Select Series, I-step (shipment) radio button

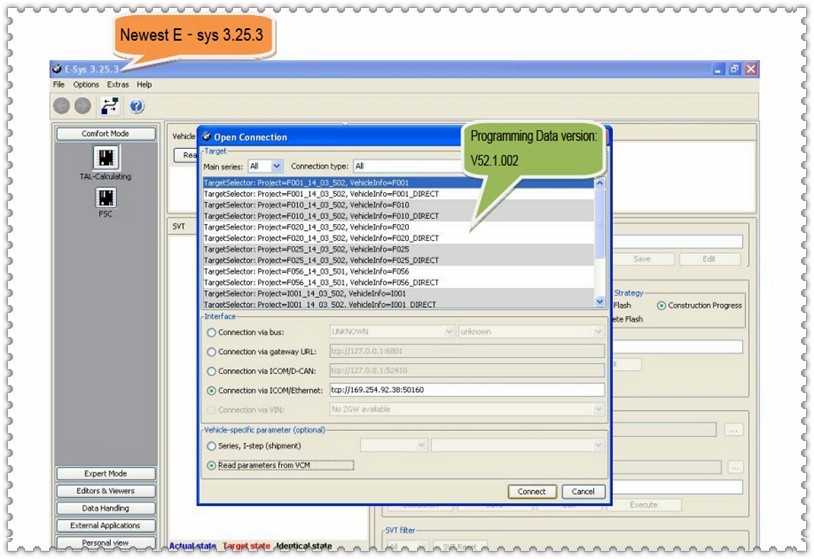point(210,446)
